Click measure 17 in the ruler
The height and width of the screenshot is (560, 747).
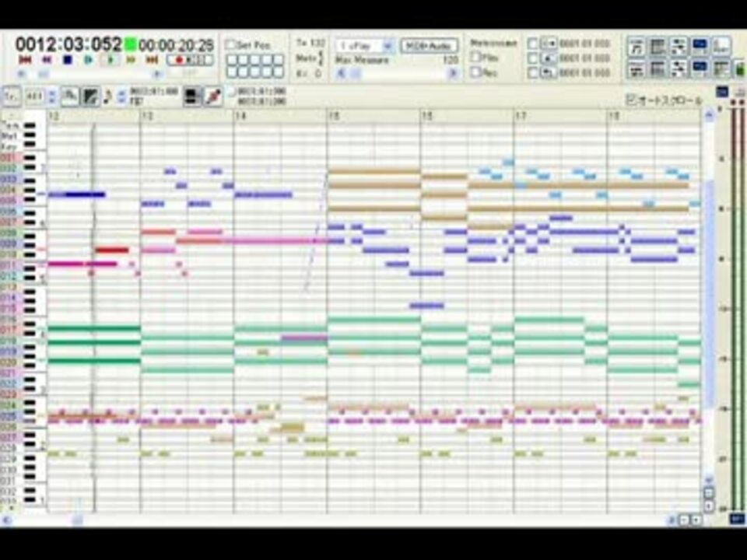coord(521,116)
